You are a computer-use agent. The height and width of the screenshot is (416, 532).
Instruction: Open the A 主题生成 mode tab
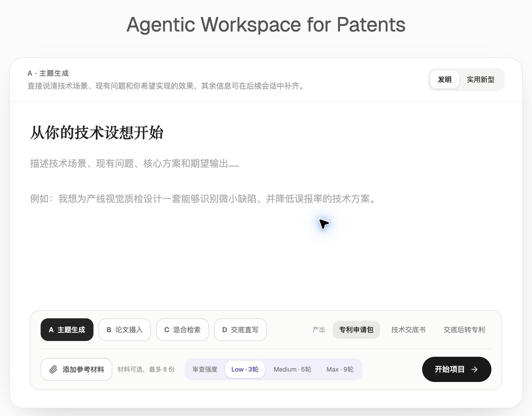point(67,330)
